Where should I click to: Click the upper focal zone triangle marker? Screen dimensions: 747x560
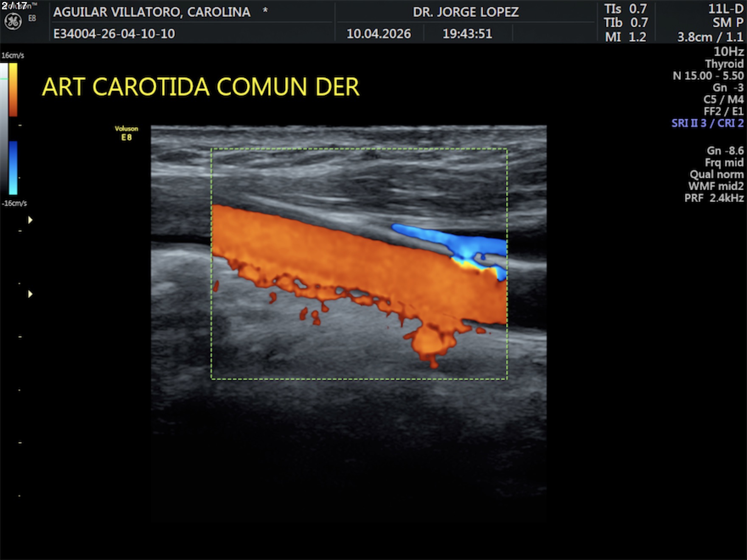pyautogui.click(x=30, y=220)
